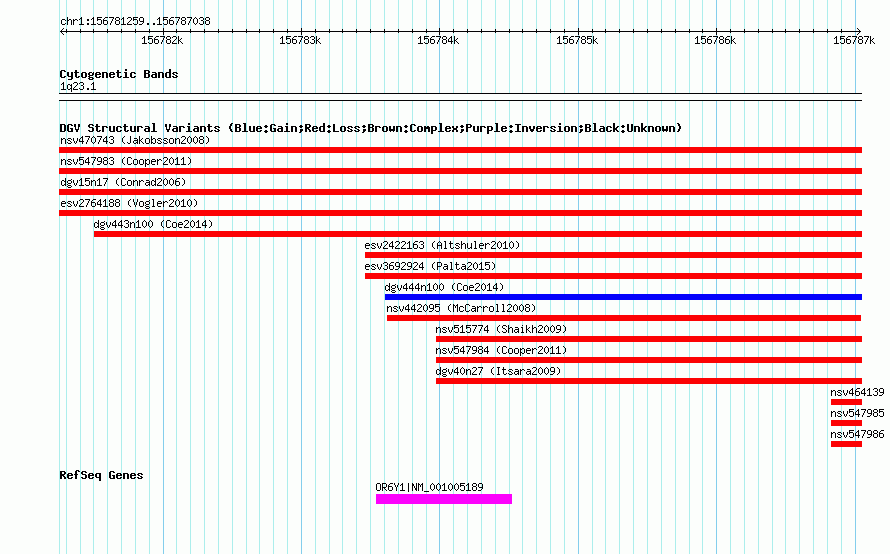Viewport: 890px width, 554px height.
Task: Select the 1q23.1 cytogenetic band label
Action: [78, 86]
